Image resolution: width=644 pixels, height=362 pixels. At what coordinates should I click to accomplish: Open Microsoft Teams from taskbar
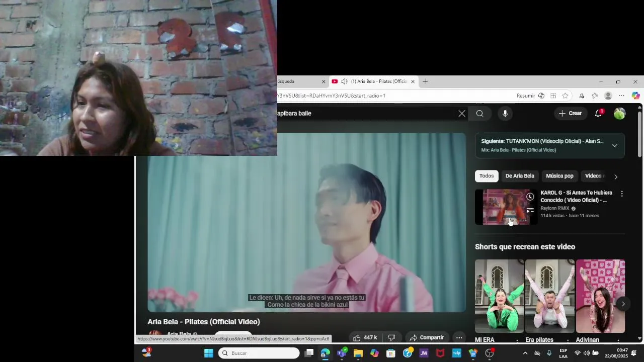click(x=342, y=353)
